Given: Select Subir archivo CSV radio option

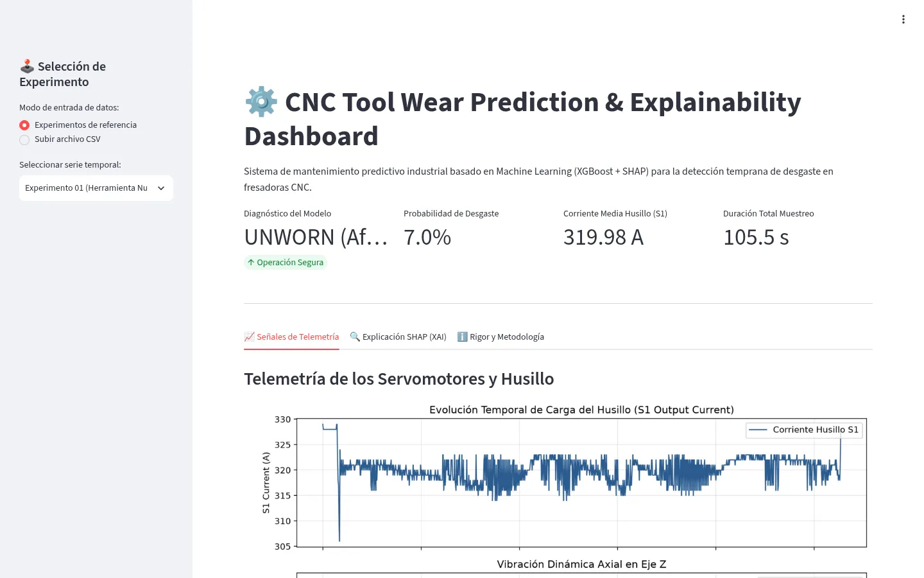Looking at the screenshot, I should click(x=24, y=139).
